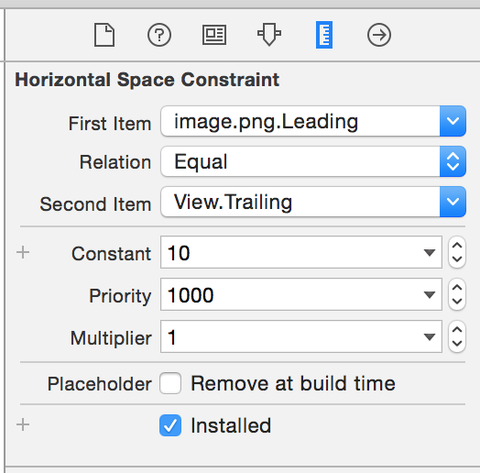Open the Connections inspector arrow icon
Image resolution: width=480 pixels, height=473 pixels.
click(x=379, y=35)
